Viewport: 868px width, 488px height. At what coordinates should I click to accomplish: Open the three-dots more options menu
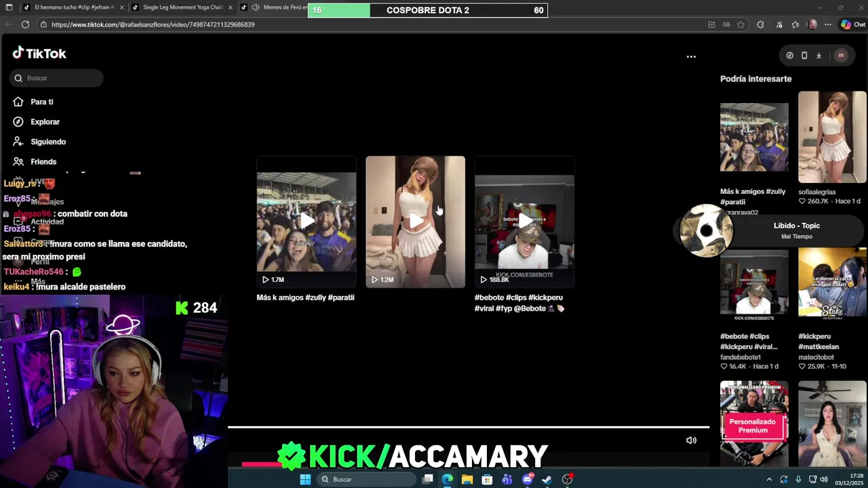(691, 57)
